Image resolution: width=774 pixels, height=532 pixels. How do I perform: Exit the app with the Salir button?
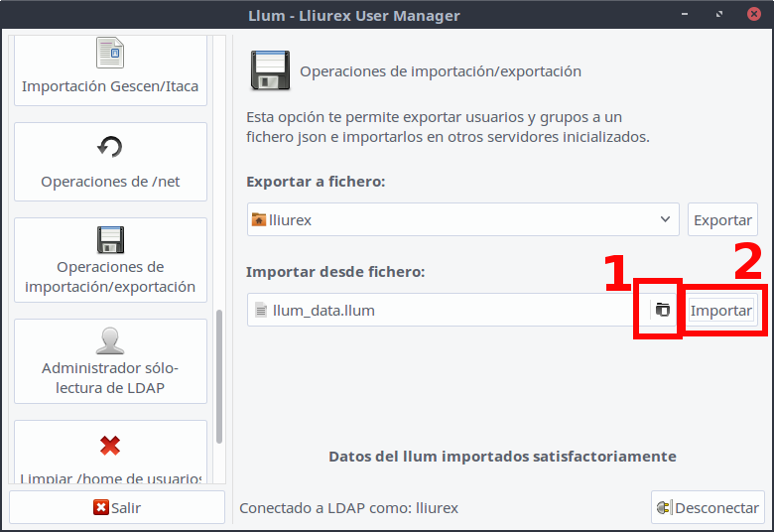click(117, 507)
